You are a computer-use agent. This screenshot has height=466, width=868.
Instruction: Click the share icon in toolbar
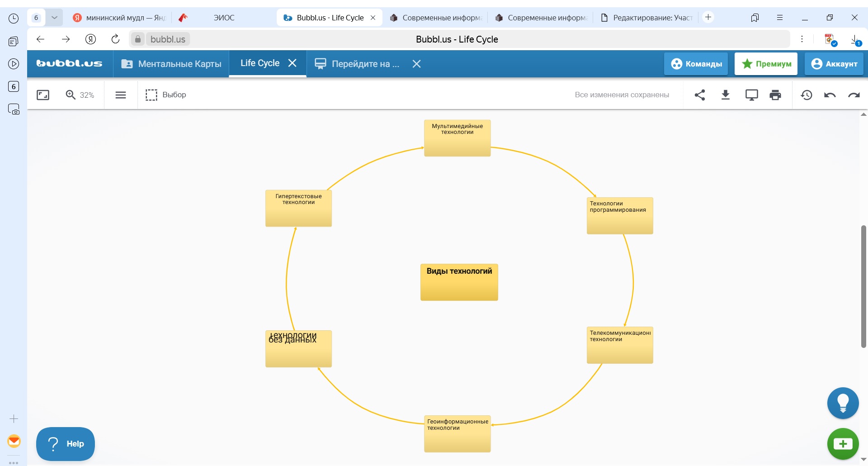(699, 95)
